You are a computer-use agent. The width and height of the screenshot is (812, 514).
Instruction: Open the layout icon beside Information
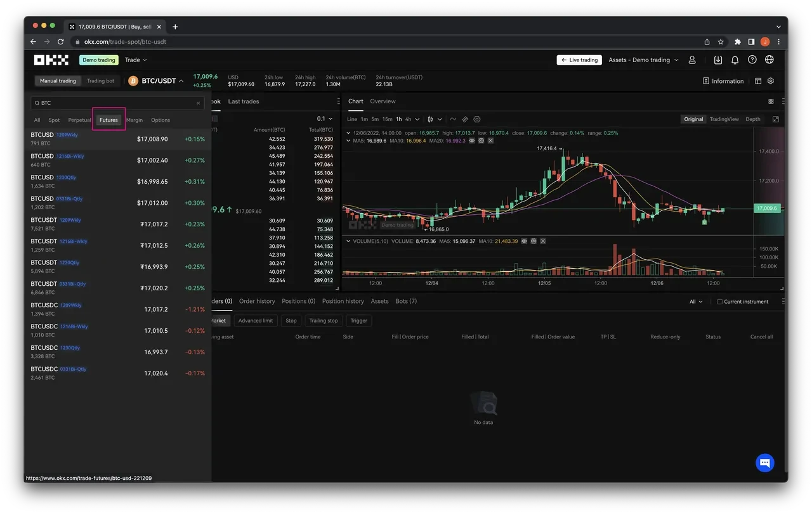click(x=758, y=81)
